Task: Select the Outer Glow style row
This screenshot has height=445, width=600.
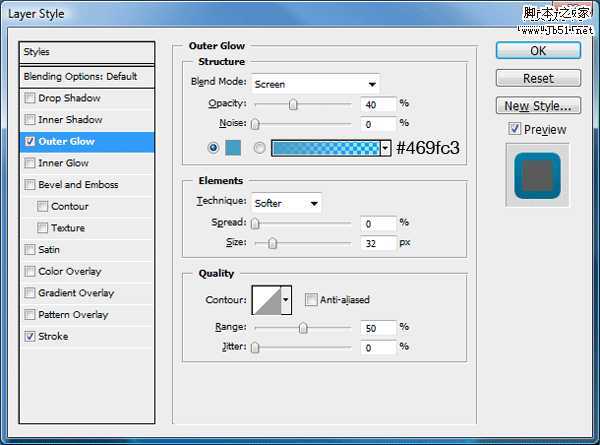Action: coord(87,142)
